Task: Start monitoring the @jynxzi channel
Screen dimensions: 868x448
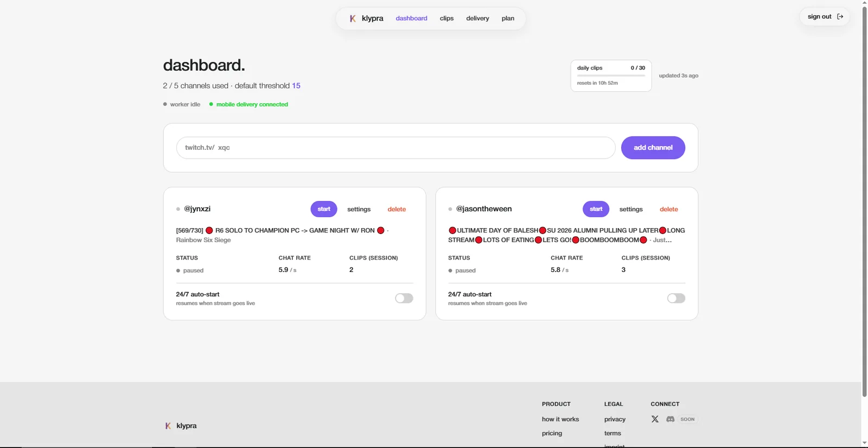Action: click(324, 209)
